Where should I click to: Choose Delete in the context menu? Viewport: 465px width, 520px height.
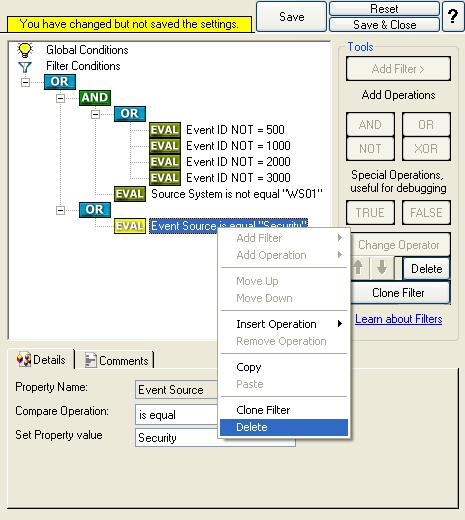click(284, 427)
